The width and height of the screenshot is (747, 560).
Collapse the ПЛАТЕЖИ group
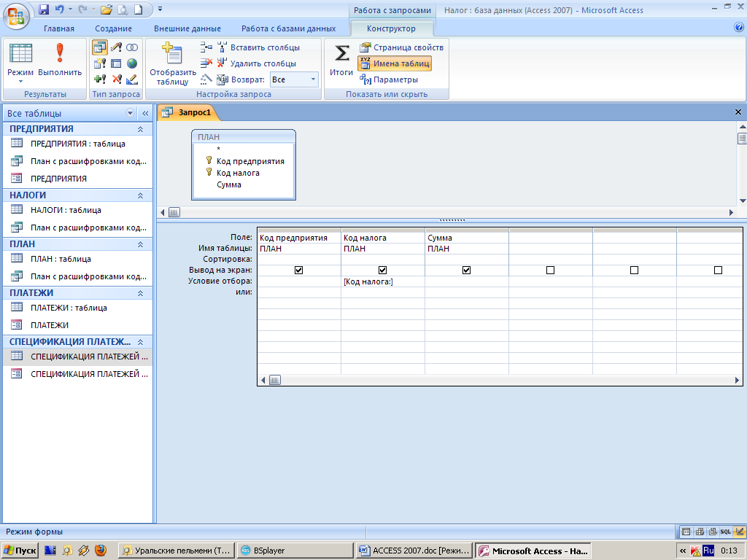point(141,293)
